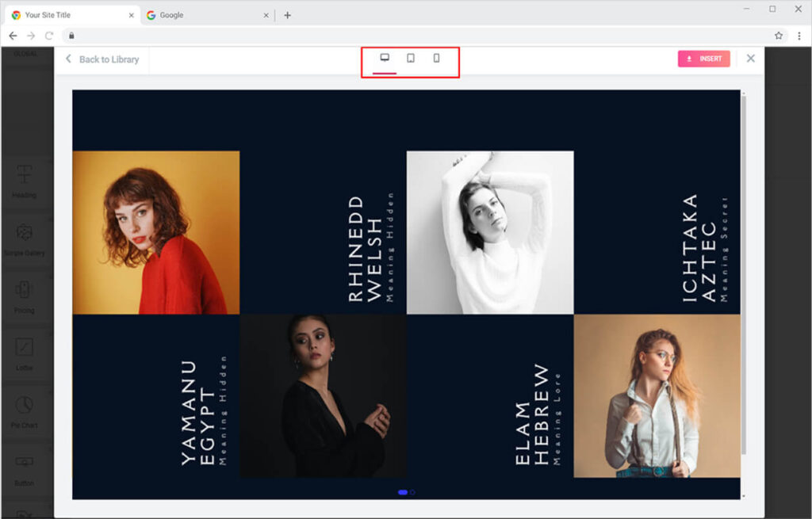Reload the current page
The image size is (812, 519).
point(49,36)
